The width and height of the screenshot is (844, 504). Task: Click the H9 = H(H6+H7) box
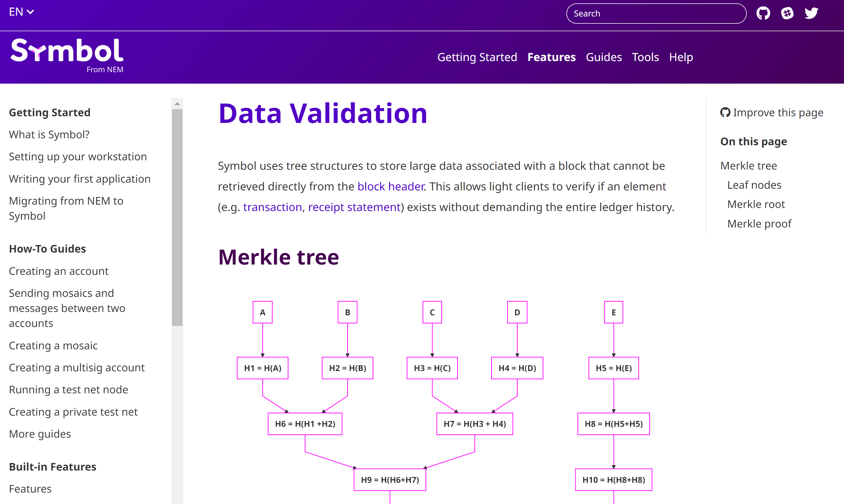[390, 480]
